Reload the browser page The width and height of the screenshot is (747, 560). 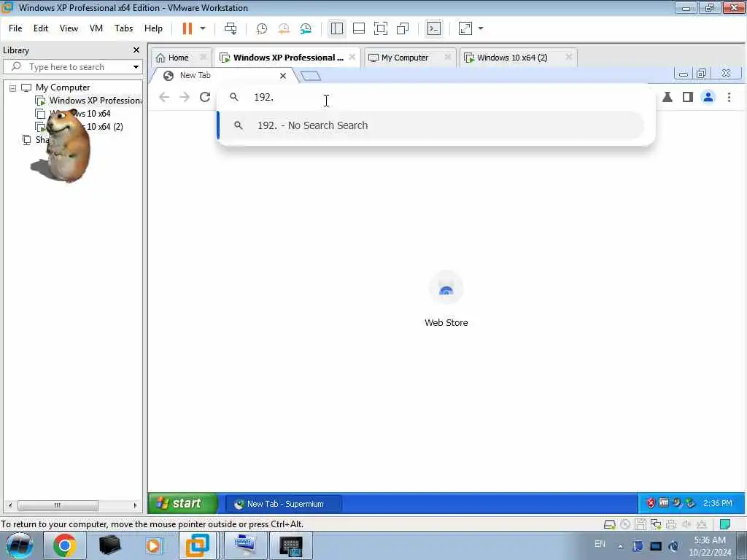pyautogui.click(x=205, y=97)
